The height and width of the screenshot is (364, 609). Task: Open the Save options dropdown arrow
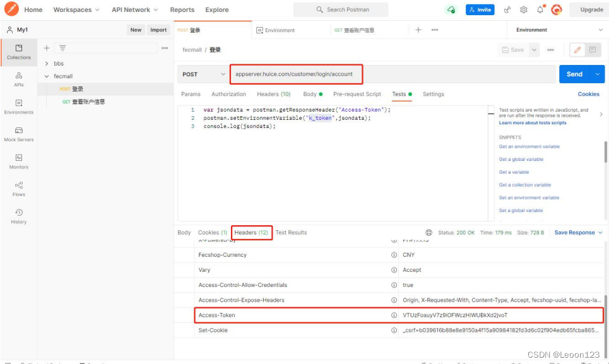click(534, 50)
